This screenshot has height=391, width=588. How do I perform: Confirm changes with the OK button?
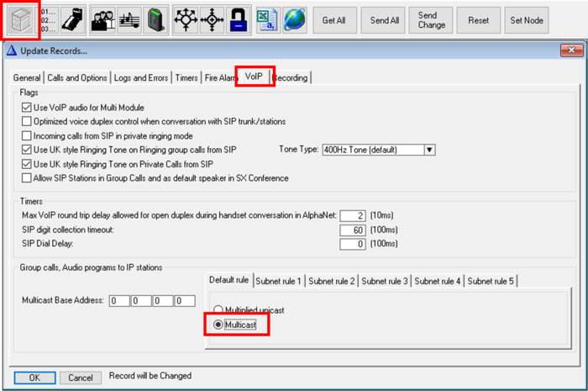[x=34, y=378]
